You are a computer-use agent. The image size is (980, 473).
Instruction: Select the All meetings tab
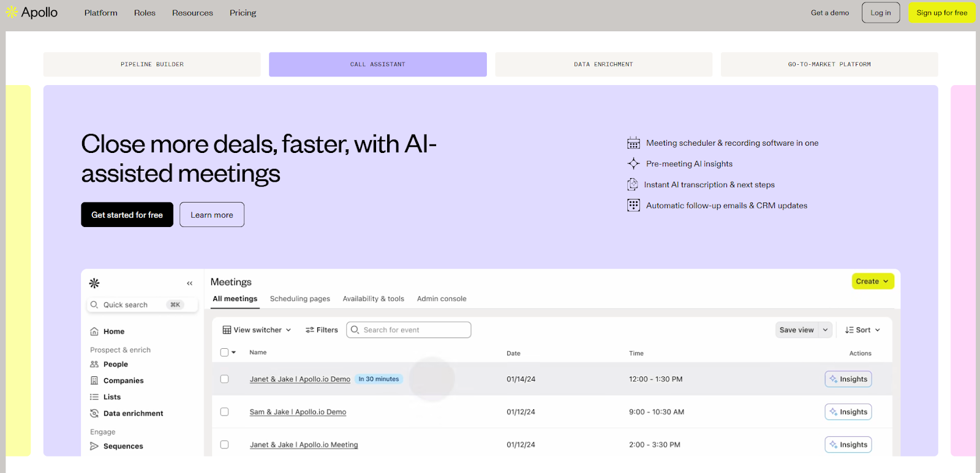click(x=235, y=299)
